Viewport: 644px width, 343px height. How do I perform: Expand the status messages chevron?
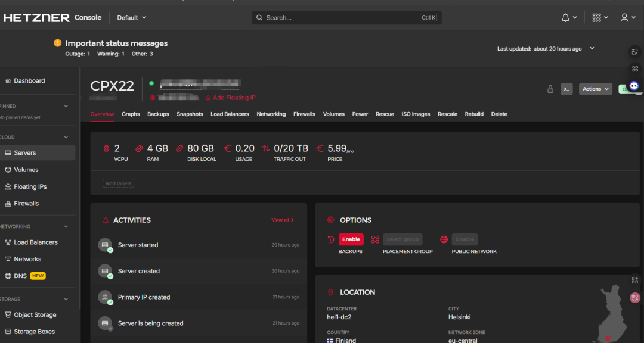(592, 48)
